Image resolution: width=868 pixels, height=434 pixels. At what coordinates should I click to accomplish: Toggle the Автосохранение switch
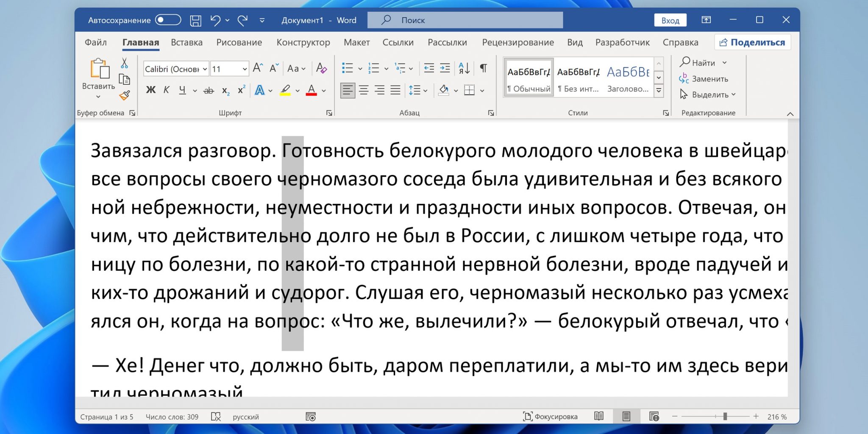168,20
